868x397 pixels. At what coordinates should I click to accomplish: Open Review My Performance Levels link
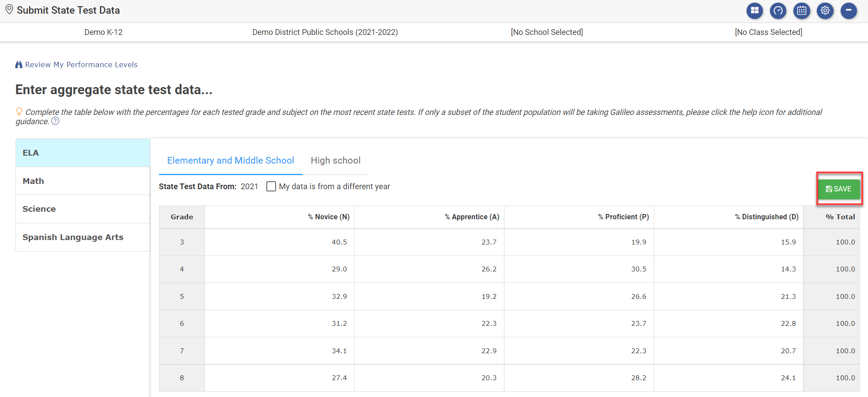tap(81, 65)
